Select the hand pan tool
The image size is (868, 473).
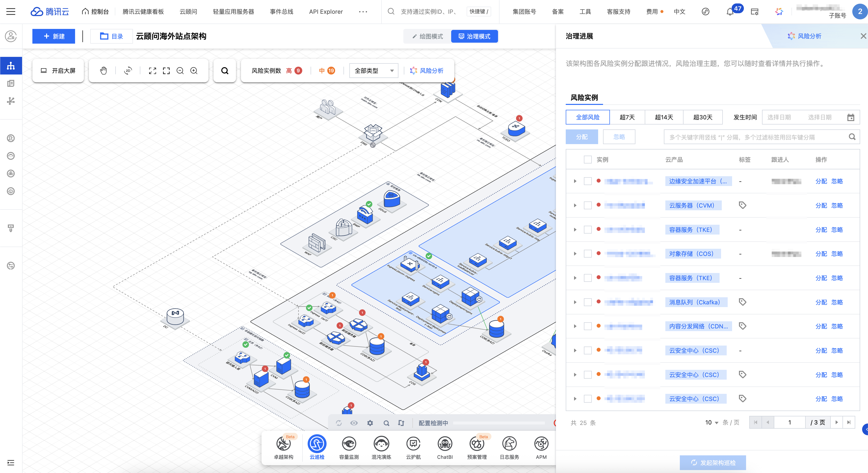pyautogui.click(x=104, y=71)
